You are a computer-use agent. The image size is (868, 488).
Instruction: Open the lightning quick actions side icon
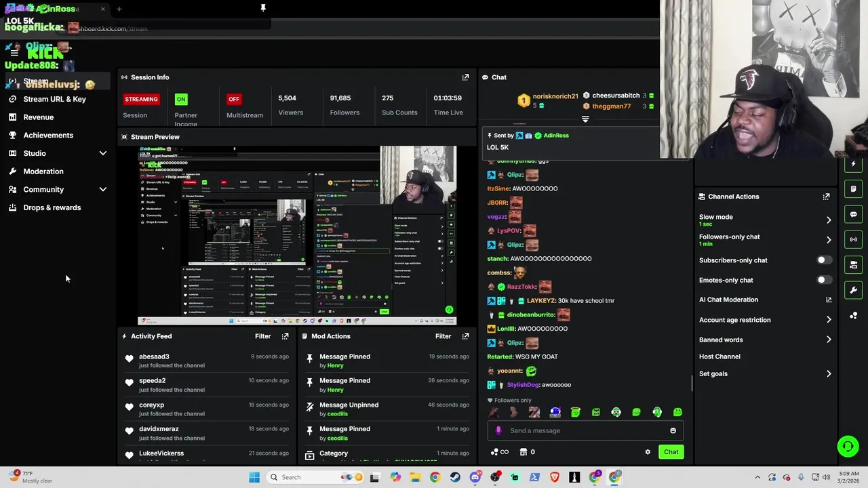[x=853, y=164]
